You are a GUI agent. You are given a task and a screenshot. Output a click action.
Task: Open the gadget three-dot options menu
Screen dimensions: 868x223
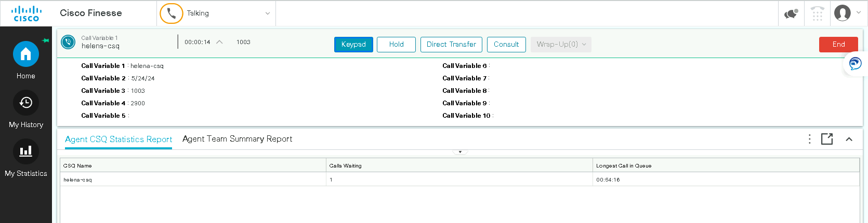(x=809, y=139)
